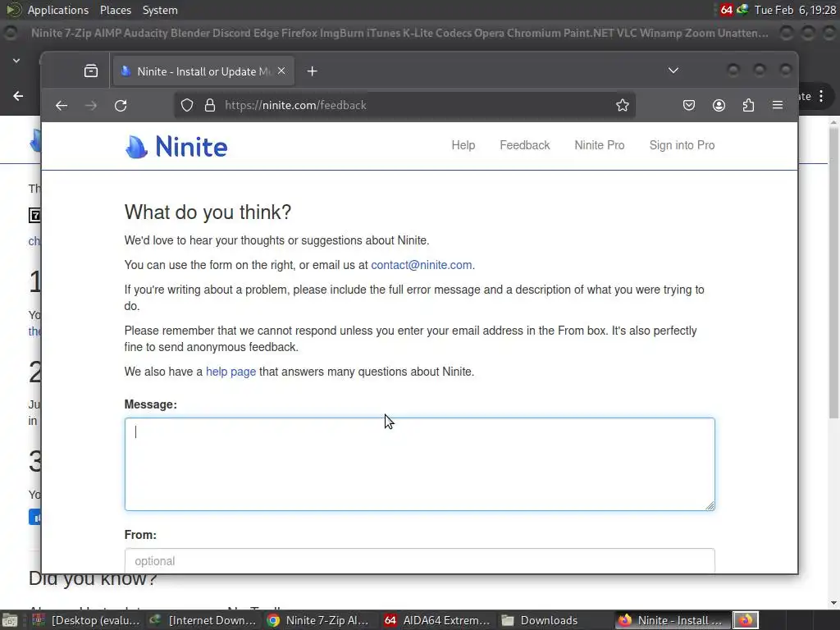Click the Message: label
Image resolution: width=840 pixels, height=630 pixels.
pyautogui.click(x=151, y=404)
